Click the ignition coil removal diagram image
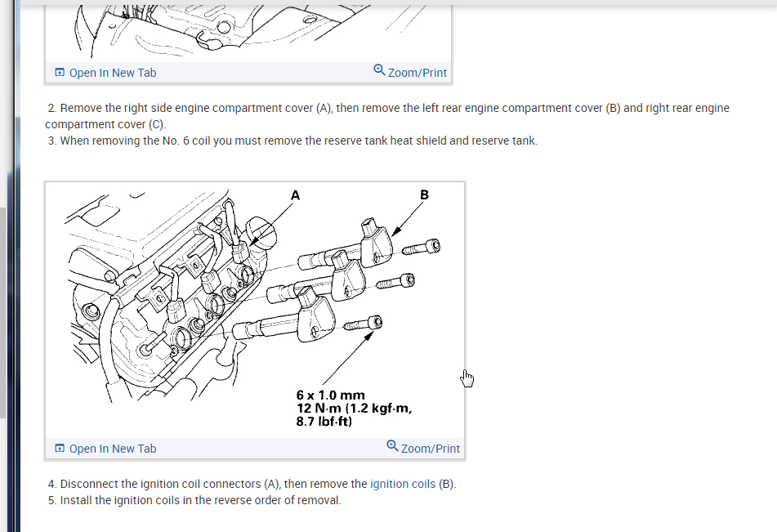 coord(255,310)
